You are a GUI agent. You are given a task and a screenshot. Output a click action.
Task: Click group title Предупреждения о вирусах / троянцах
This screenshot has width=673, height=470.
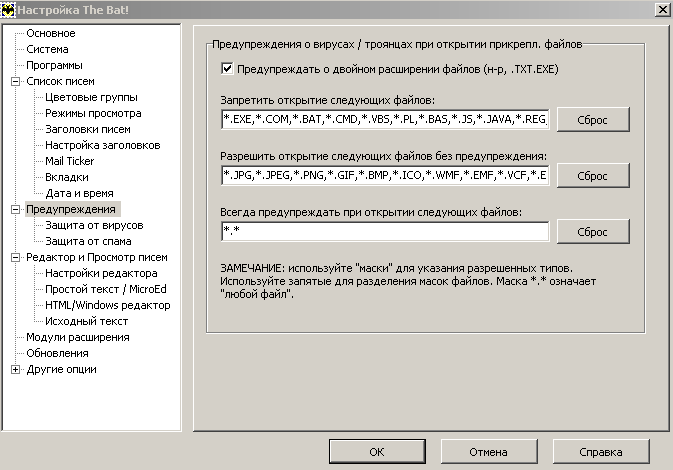point(397,45)
